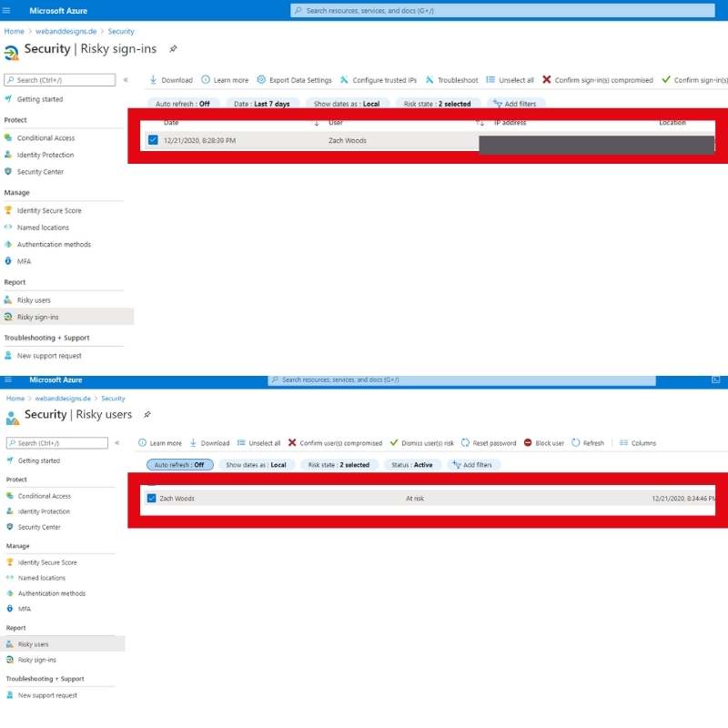Pin the Security Risky sign-ins blade
This screenshot has height=728, width=728.
coord(173,49)
